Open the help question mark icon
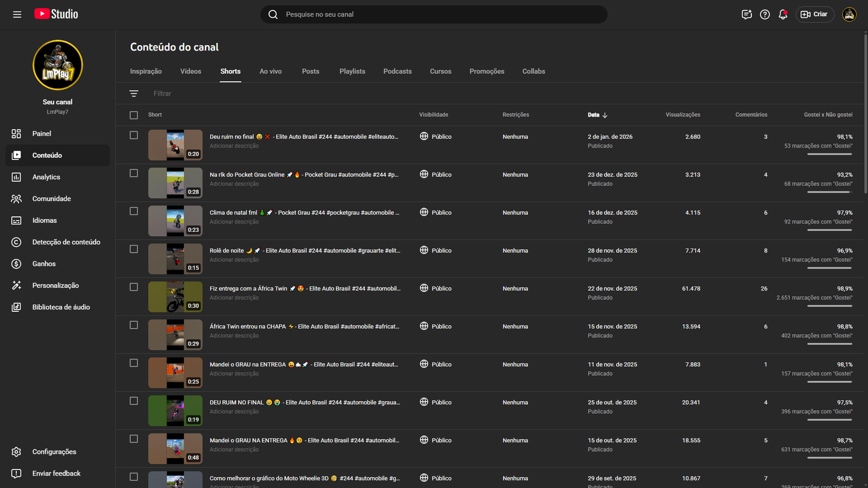The height and width of the screenshot is (488, 868). point(765,15)
